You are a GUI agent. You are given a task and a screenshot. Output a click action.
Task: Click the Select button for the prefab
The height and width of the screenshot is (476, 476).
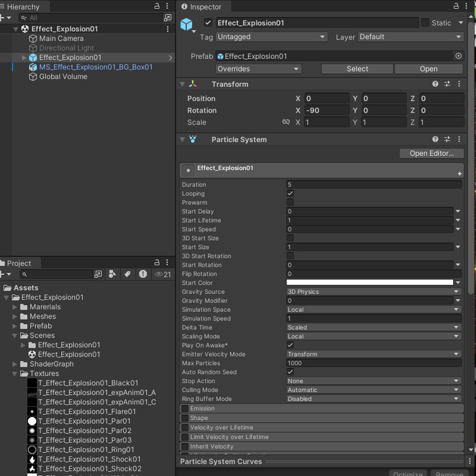357,69
